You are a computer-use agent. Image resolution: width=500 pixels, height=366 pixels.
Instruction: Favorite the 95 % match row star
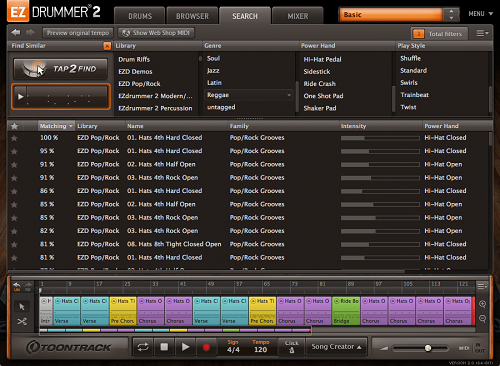14,151
